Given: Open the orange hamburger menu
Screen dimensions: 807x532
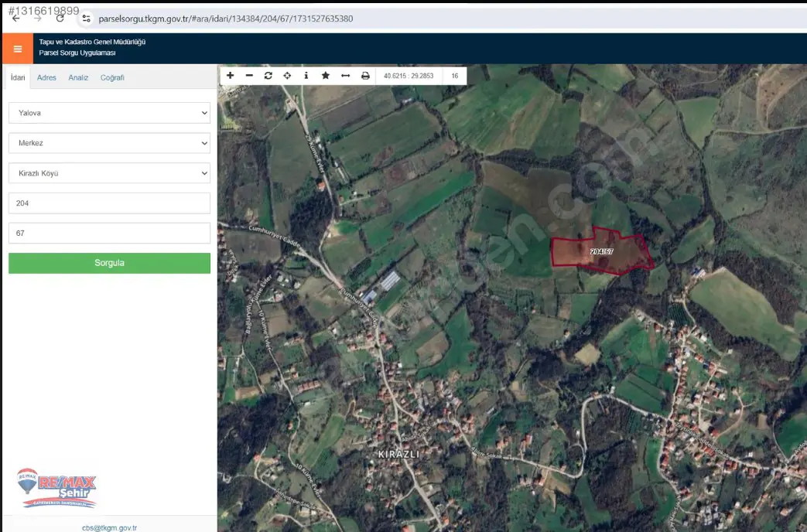Looking at the screenshot, I should pyautogui.click(x=18, y=49).
